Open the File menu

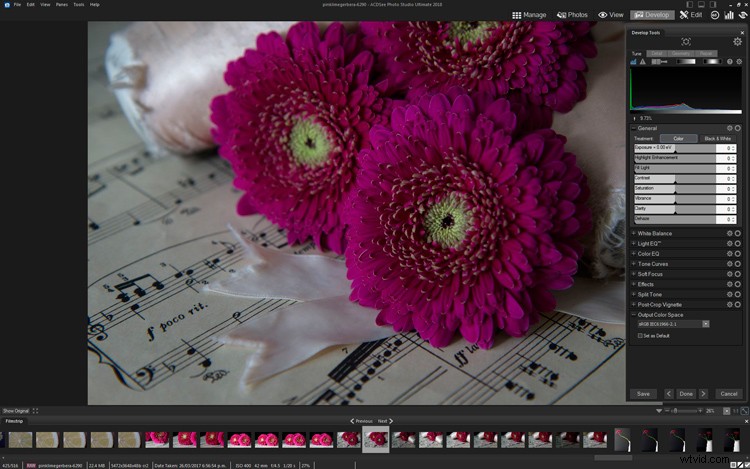17,4
